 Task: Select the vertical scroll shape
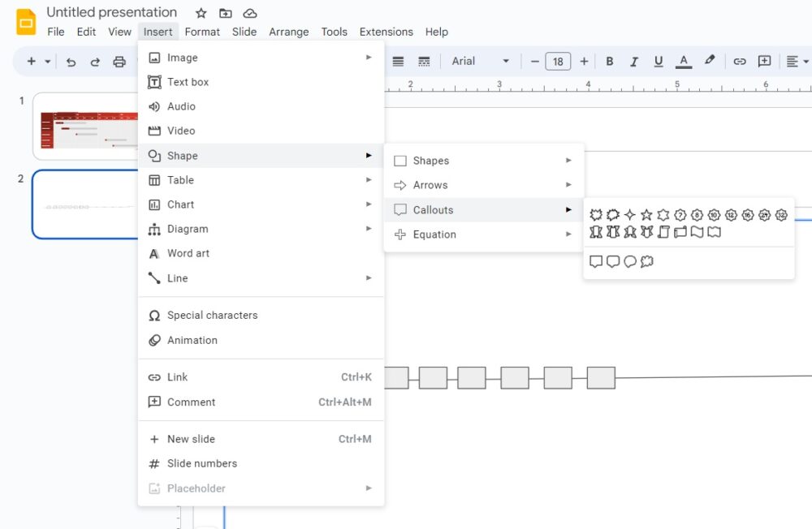click(663, 232)
